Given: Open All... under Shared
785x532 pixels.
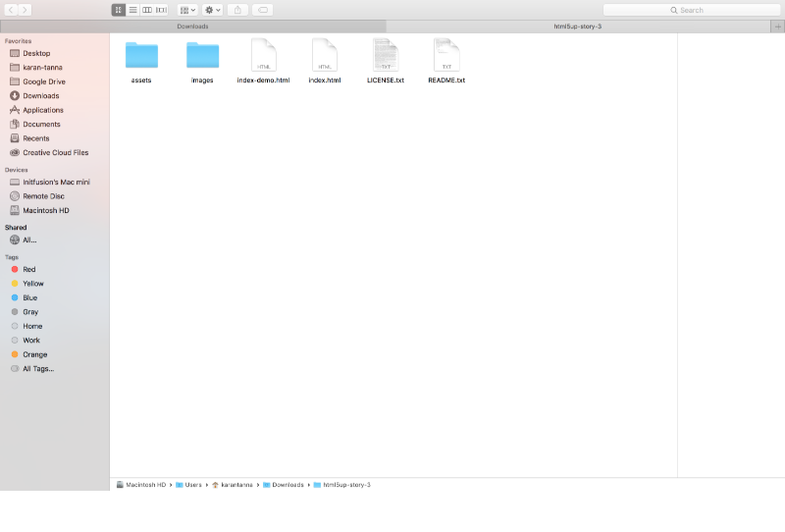Looking at the screenshot, I should tap(55, 239).
